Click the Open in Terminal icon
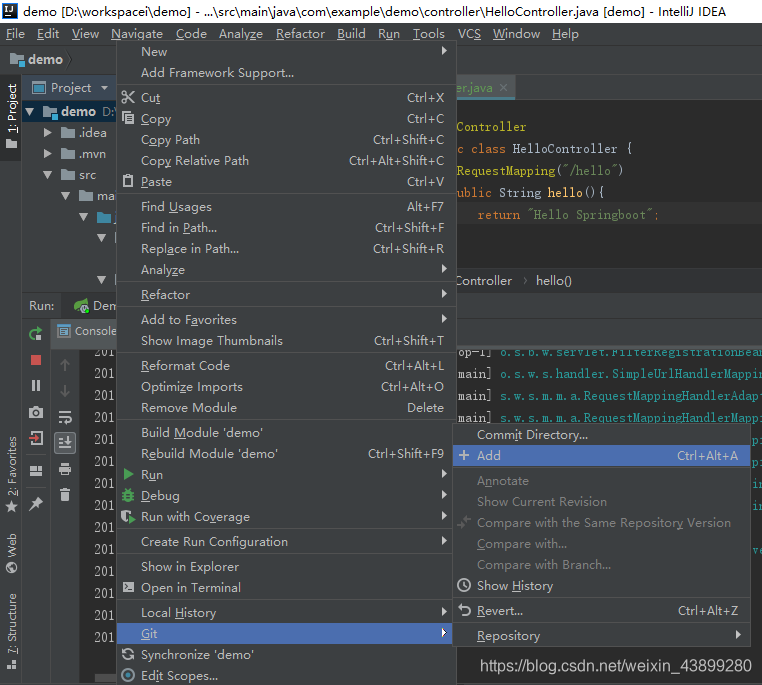762x685 pixels. (128, 587)
